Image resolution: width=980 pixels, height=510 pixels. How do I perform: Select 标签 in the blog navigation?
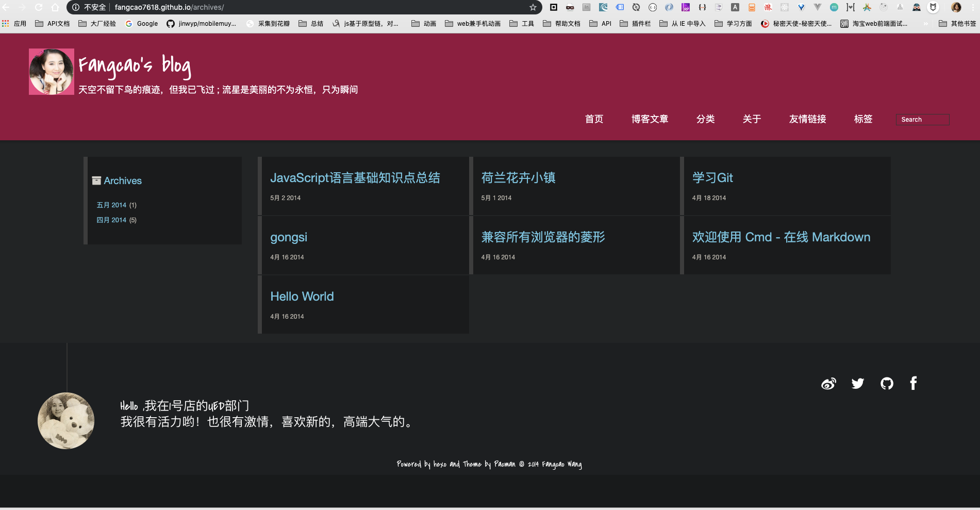(x=863, y=119)
